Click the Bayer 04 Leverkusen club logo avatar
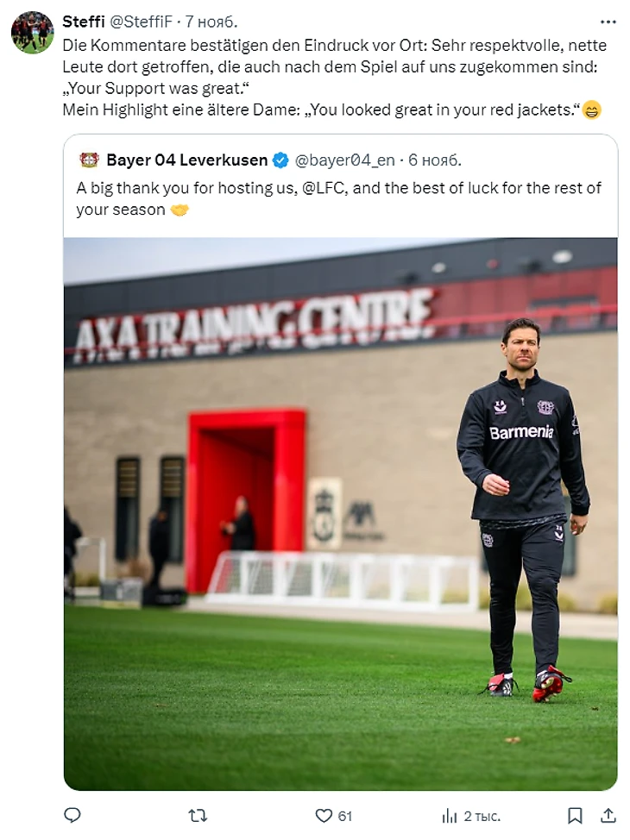The height and width of the screenshot is (840, 630). (x=89, y=160)
